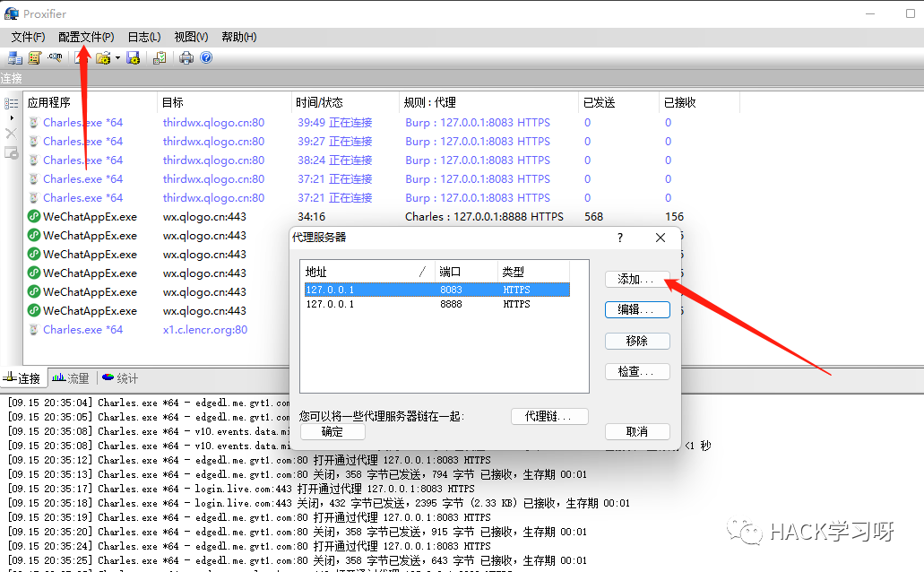Switch to the 连接 tab
Image resolution: width=924 pixels, height=572 pixels.
[23, 378]
